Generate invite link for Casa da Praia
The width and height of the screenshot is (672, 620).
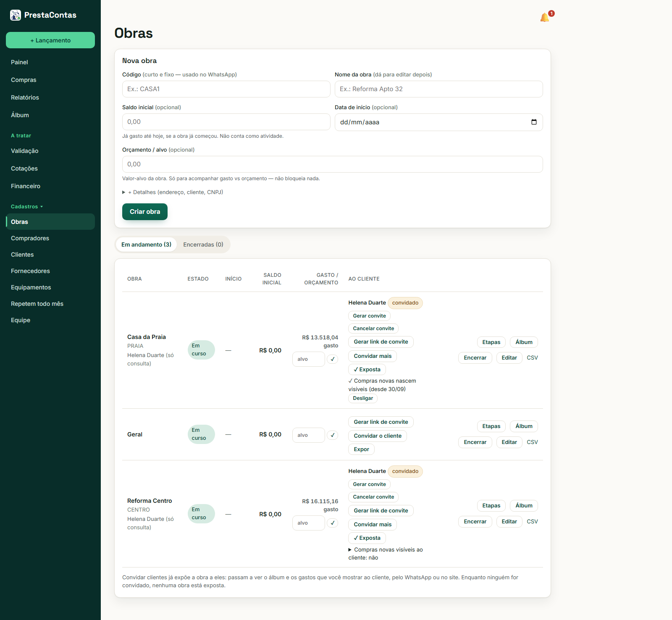[381, 342]
